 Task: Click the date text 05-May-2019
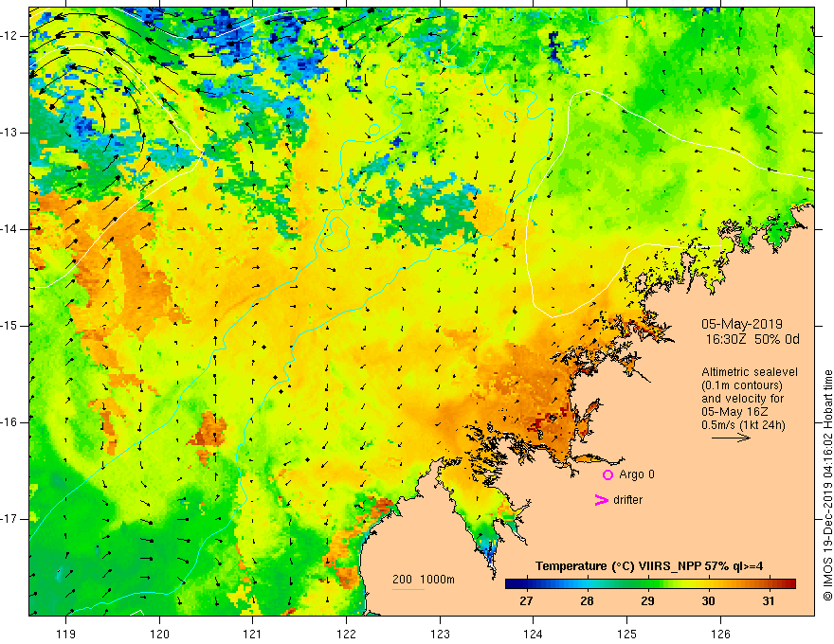(741, 324)
